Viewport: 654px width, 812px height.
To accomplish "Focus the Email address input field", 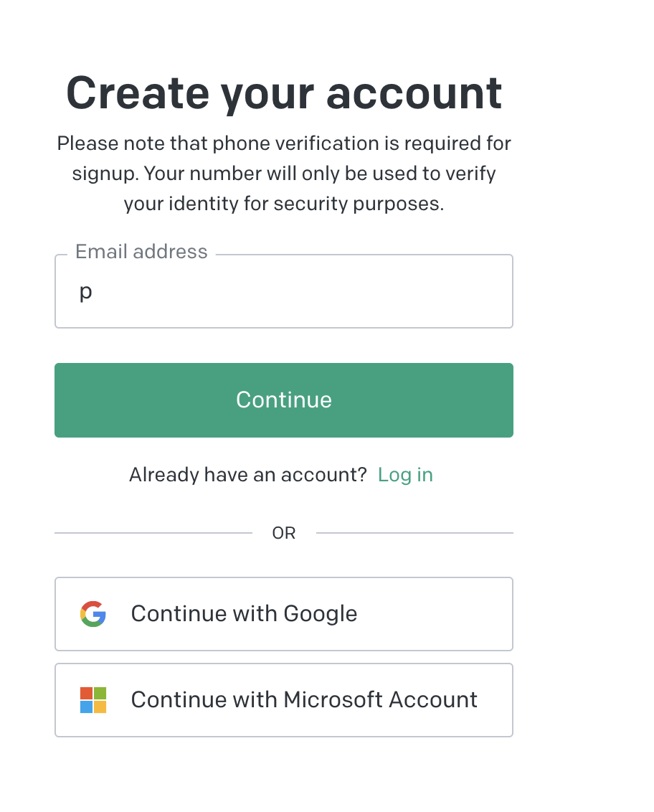I will pyautogui.click(x=283, y=292).
